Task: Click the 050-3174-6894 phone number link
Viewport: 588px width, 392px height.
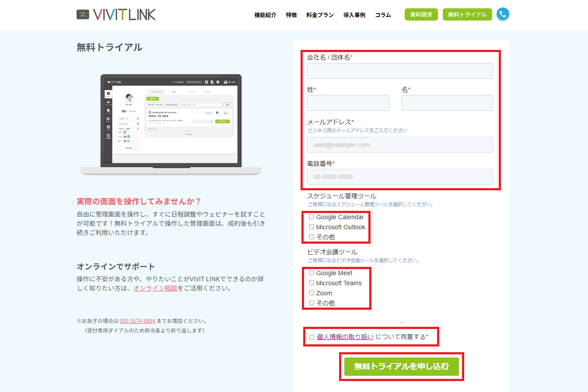Action: tap(137, 321)
